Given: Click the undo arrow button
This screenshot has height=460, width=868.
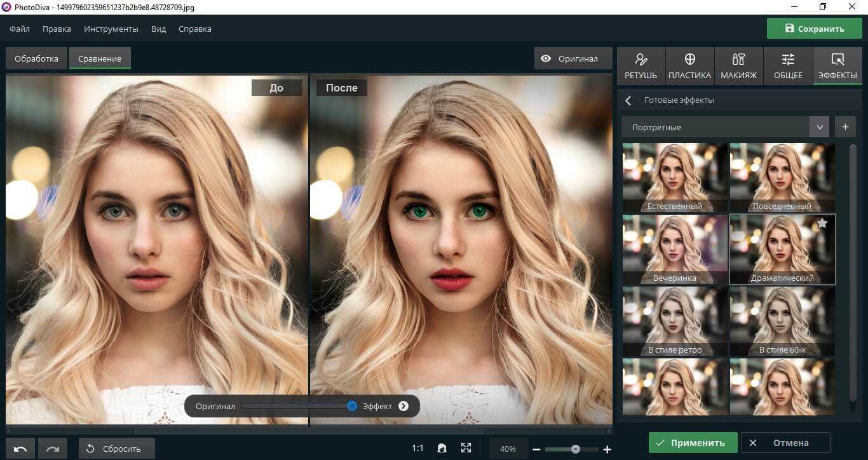Looking at the screenshot, I should (20, 449).
